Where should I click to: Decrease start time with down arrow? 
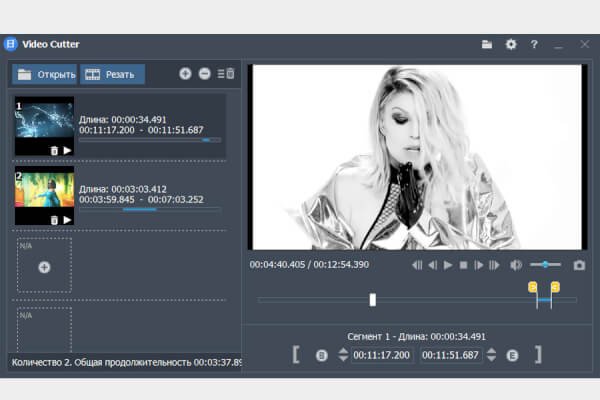(343, 359)
